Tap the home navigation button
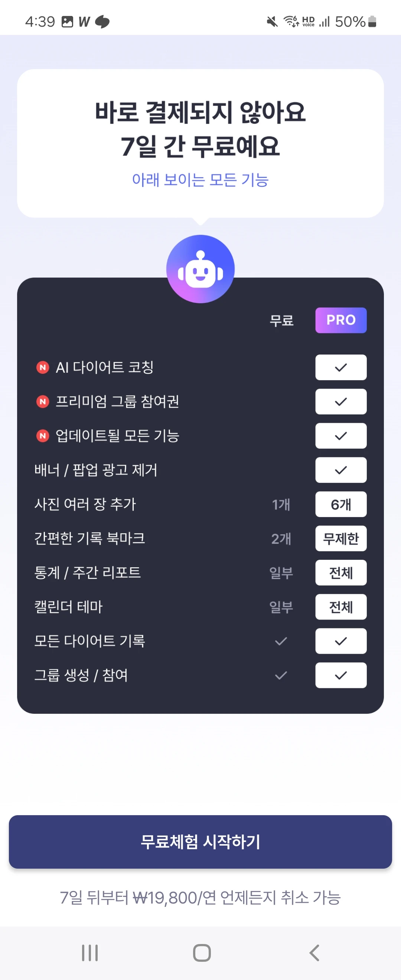Viewport: 401px width, 980px height. tap(202, 953)
